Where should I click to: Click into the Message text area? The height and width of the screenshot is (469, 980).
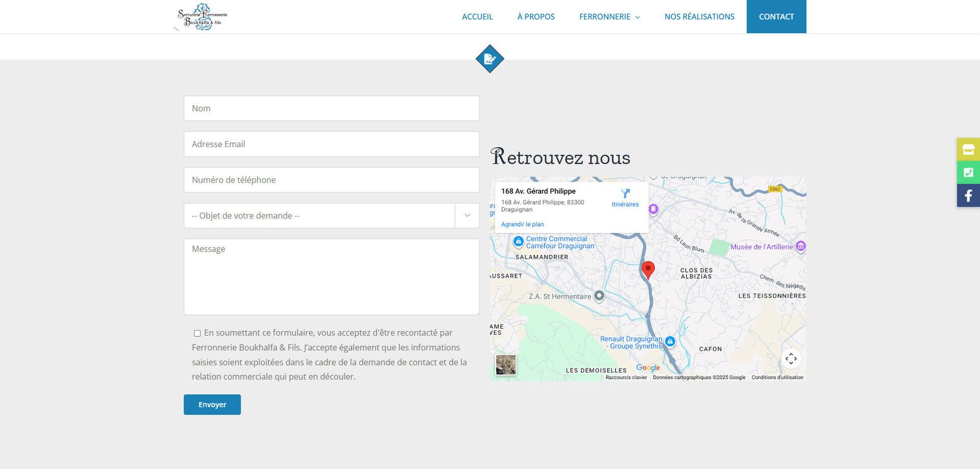331,276
